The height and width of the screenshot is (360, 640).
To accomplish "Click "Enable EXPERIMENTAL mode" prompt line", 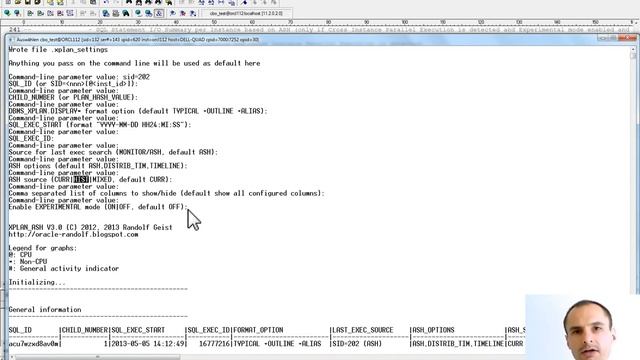I will [x=98, y=207].
